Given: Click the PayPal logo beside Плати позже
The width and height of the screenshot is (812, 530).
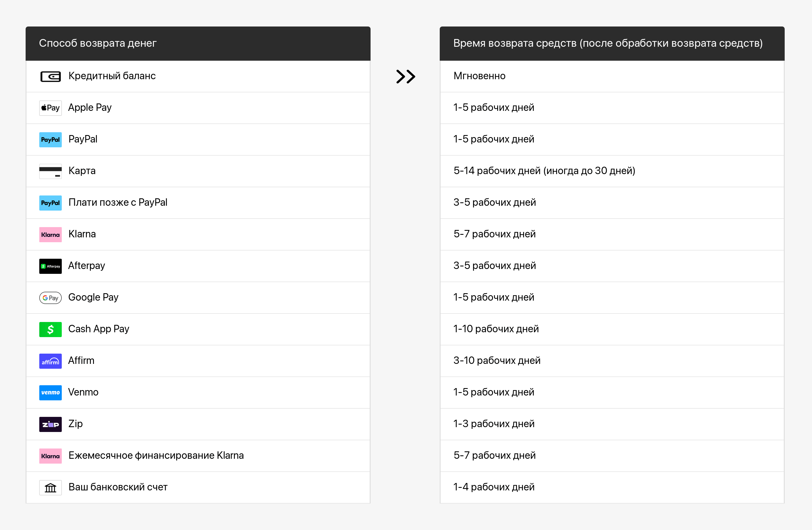Looking at the screenshot, I should [x=50, y=203].
